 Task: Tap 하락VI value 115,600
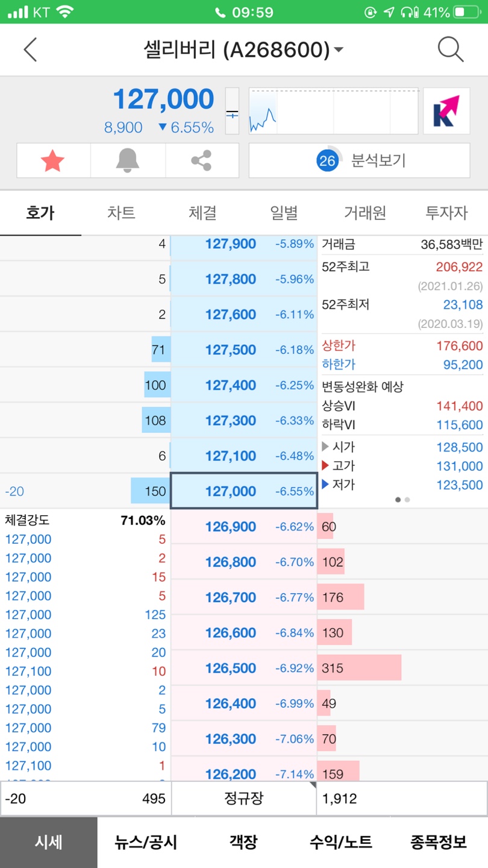tap(460, 425)
